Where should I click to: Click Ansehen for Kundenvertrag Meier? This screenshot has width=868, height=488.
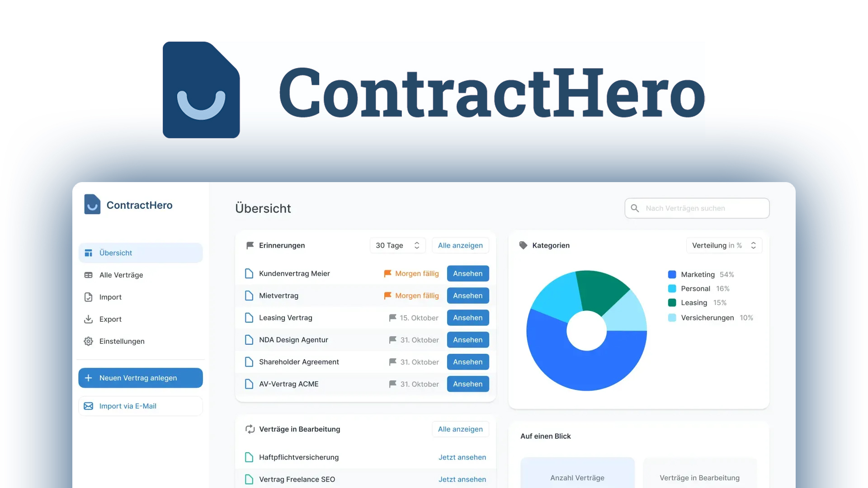[x=467, y=273]
